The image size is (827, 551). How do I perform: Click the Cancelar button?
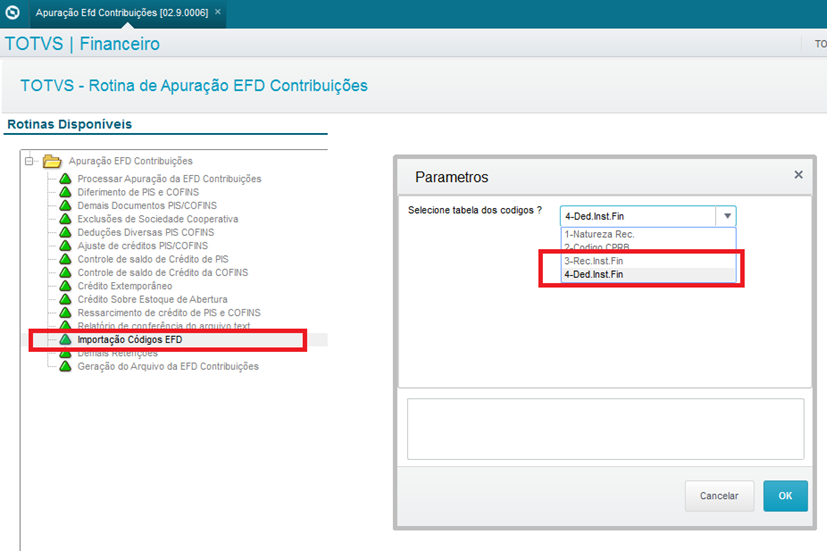click(719, 496)
